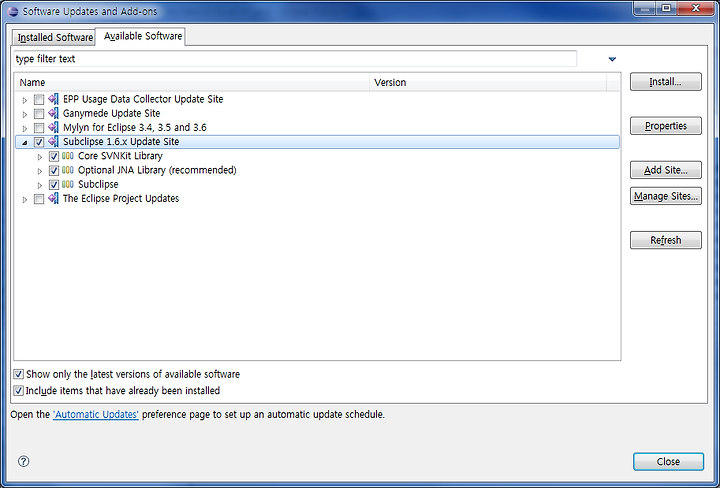This screenshot has height=488, width=720.
Task: Expand Core SVNKit Library node
Action: (40, 157)
